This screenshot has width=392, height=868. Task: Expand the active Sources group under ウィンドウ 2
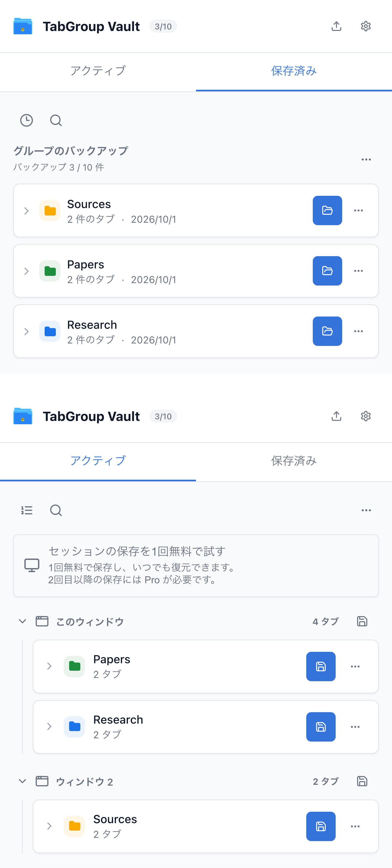pos(49,826)
